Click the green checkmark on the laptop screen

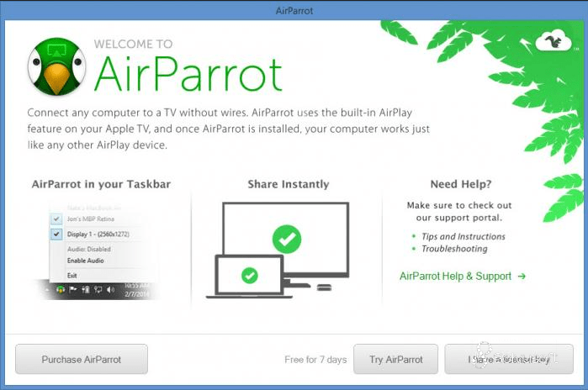coord(249,276)
